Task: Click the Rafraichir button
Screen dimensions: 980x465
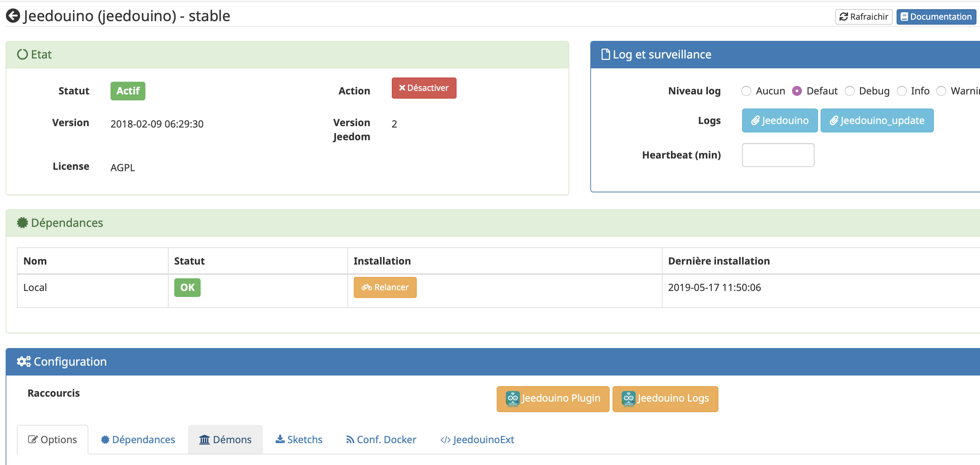Action: [x=863, y=17]
